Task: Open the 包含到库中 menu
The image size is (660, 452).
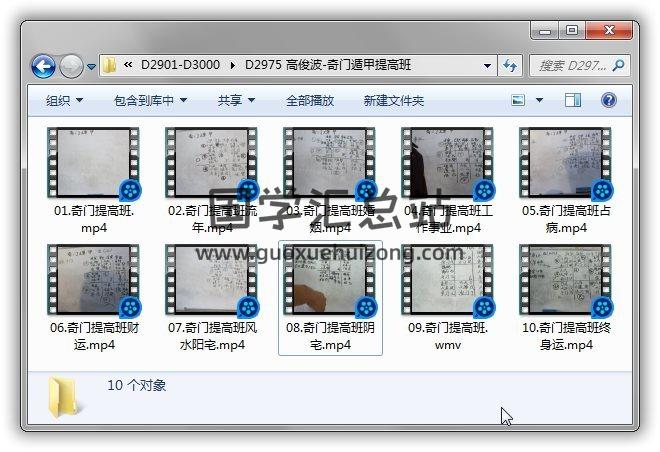Action: (x=150, y=100)
